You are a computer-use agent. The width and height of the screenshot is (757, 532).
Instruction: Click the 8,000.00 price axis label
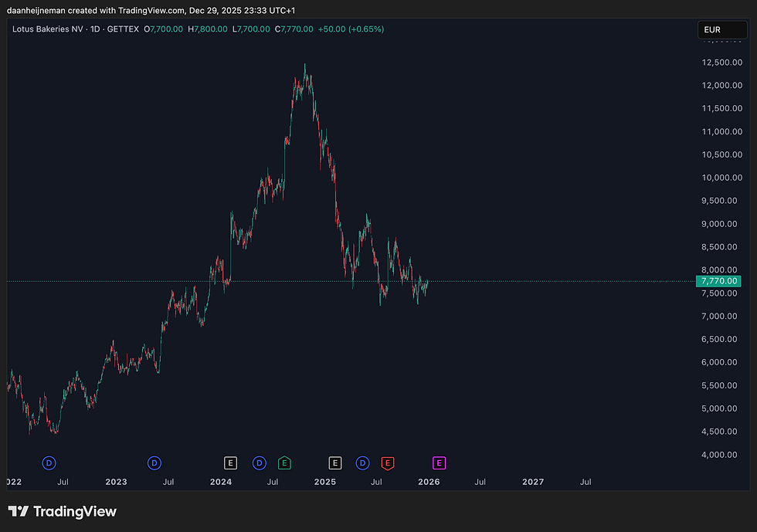[x=719, y=270]
